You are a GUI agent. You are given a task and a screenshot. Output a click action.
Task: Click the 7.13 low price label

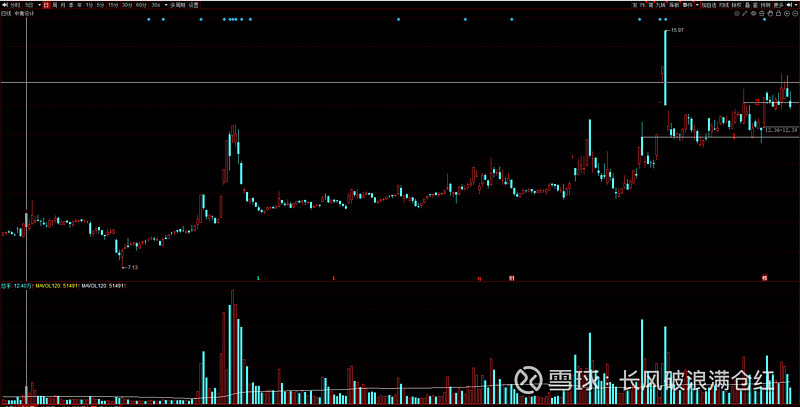point(133,267)
